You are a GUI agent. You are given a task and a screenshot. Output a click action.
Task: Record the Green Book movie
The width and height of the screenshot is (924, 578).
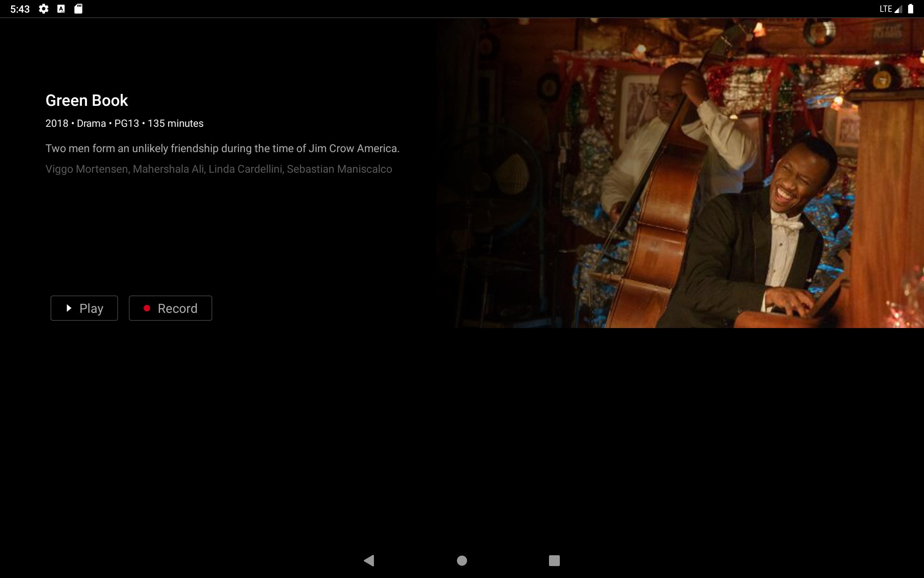pos(170,308)
